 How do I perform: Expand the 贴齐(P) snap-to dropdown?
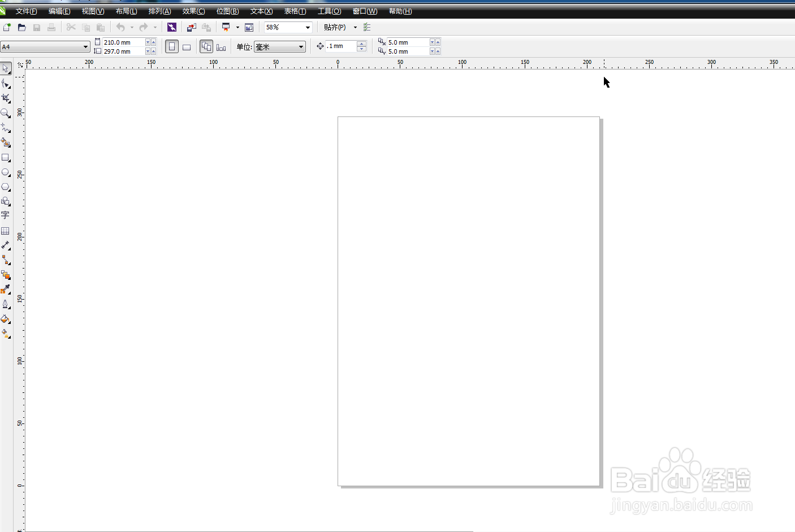click(x=355, y=27)
